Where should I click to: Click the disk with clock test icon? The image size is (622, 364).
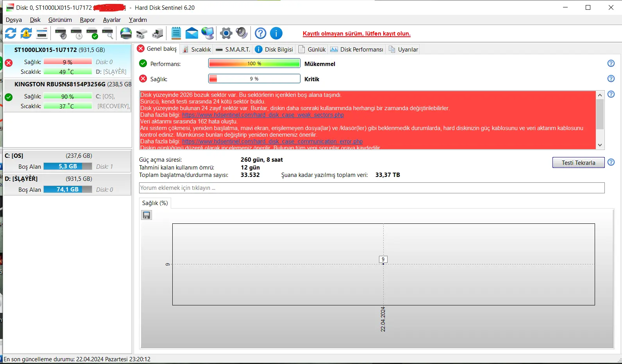point(77,34)
